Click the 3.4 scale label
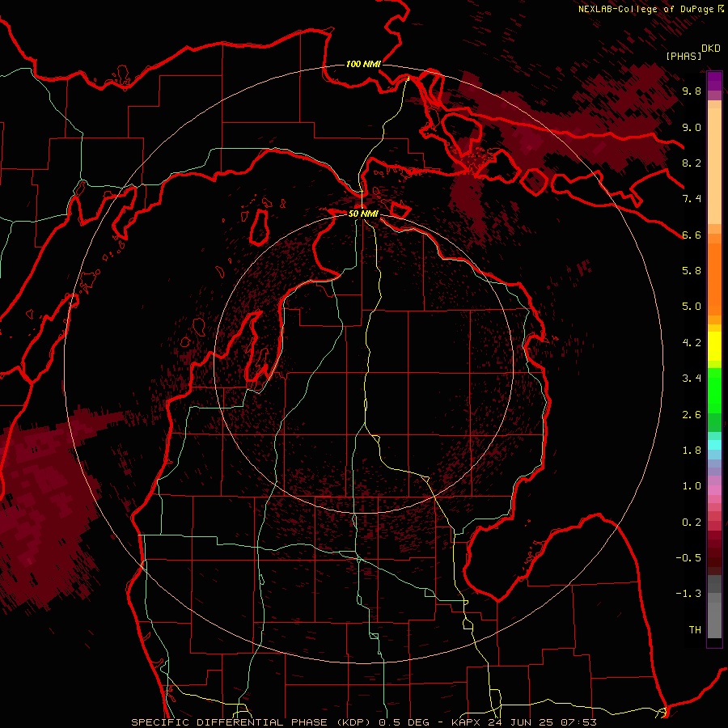Image resolution: width=728 pixels, height=728 pixels. tap(692, 378)
